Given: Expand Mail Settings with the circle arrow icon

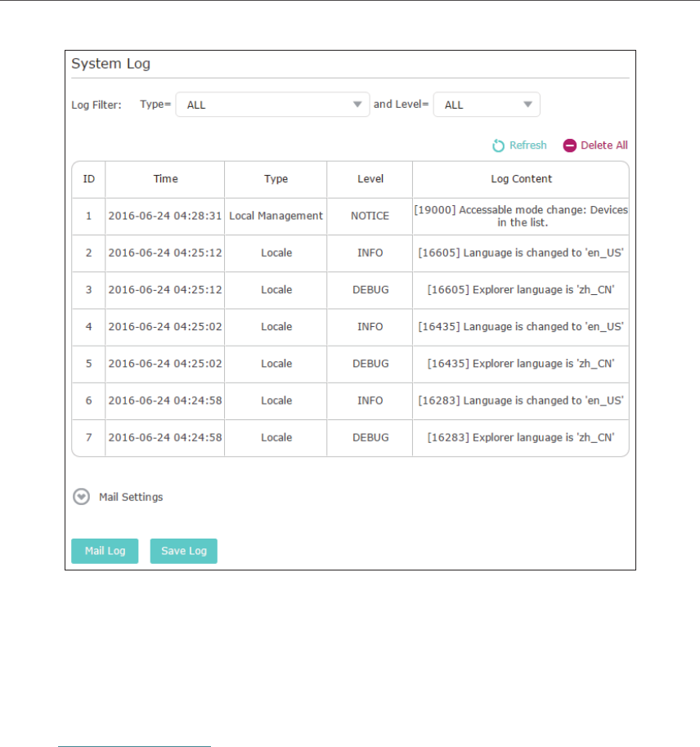Looking at the screenshot, I should click(x=82, y=497).
